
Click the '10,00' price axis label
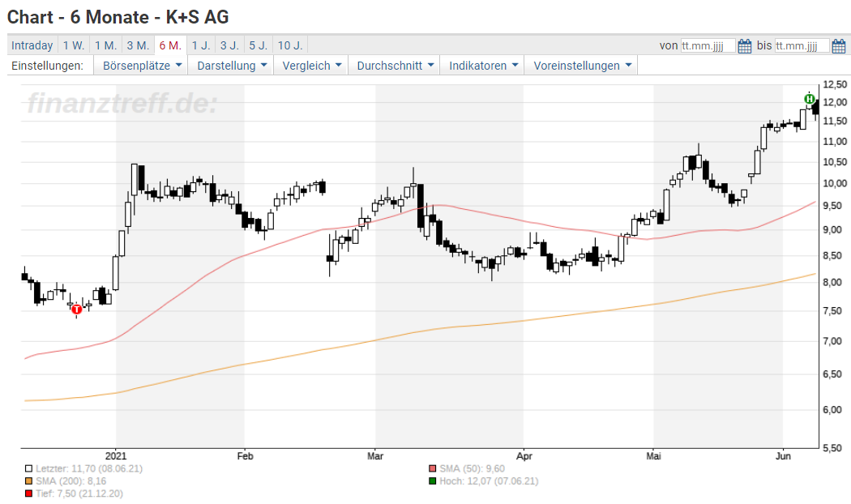(x=835, y=183)
